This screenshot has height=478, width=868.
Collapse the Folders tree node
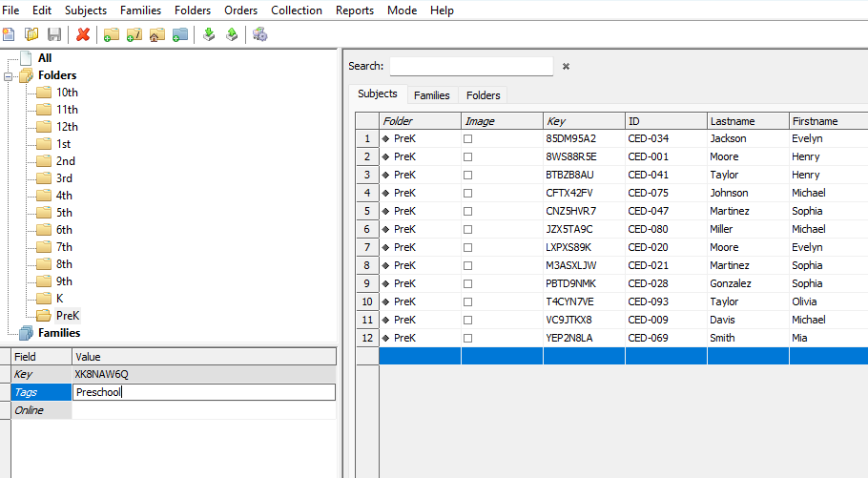(10, 75)
